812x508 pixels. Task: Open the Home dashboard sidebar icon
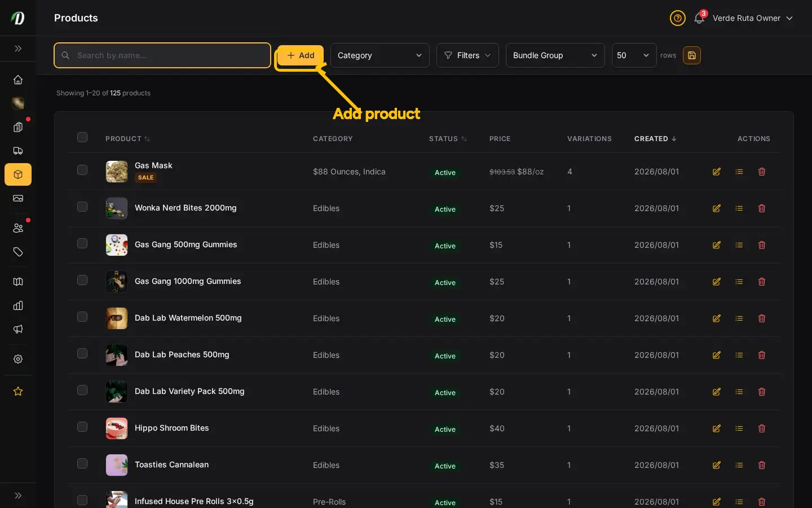(x=18, y=80)
